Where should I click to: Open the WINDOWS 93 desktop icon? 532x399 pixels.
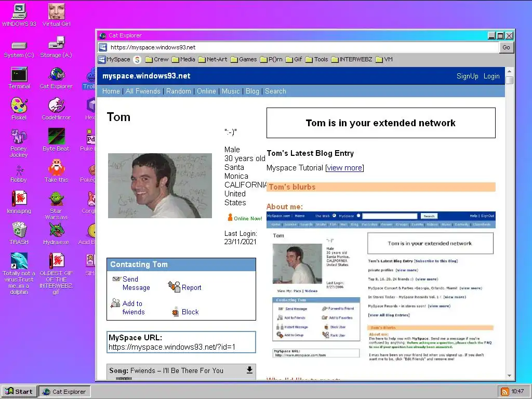19,15
